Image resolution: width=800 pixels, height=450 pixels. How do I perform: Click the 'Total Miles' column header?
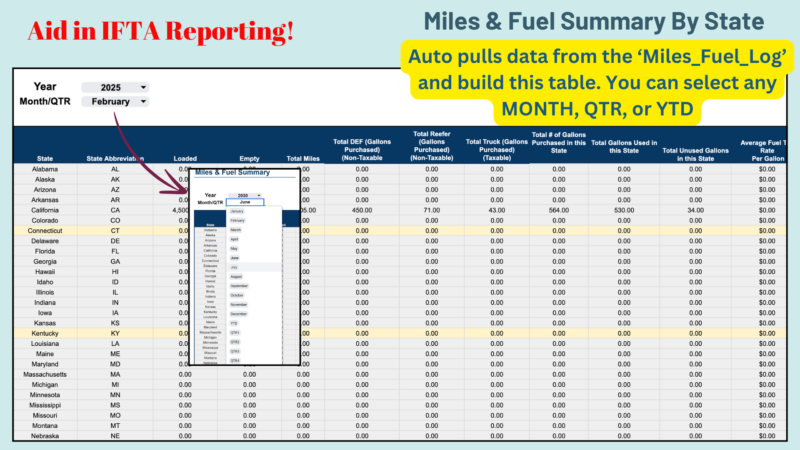[303, 159]
